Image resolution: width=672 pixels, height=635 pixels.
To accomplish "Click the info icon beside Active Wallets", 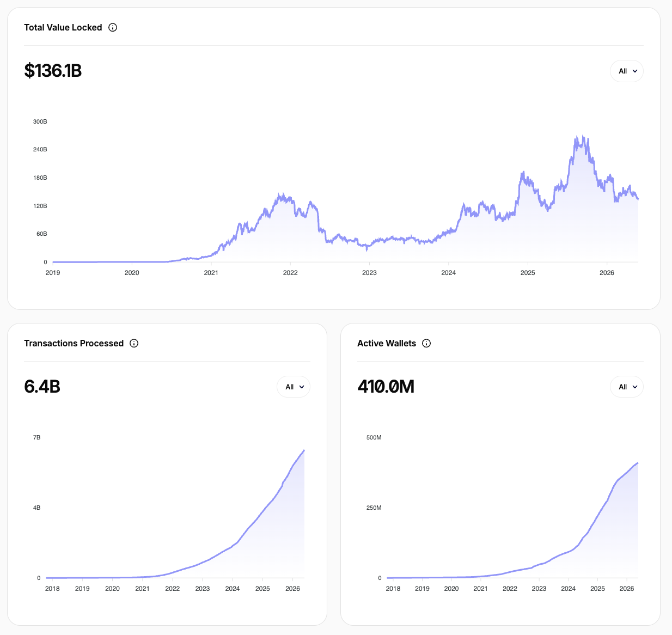I will [426, 343].
